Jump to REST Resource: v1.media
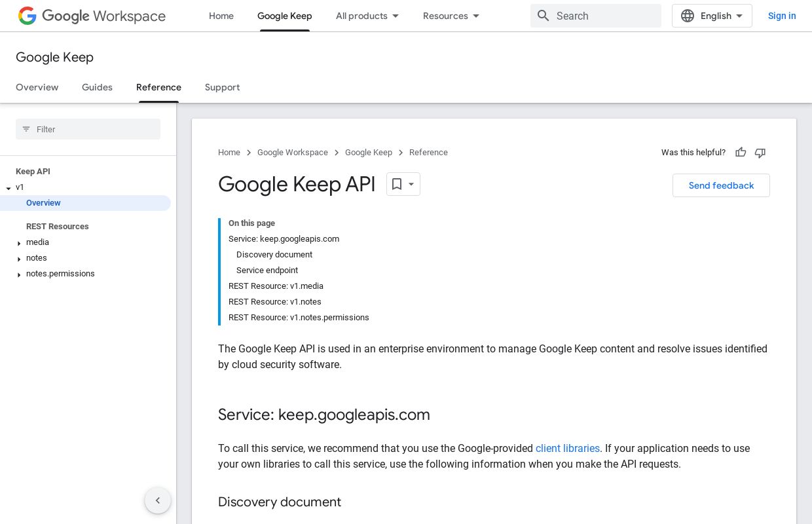This screenshot has width=812, height=524. pyautogui.click(x=276, y=286)
